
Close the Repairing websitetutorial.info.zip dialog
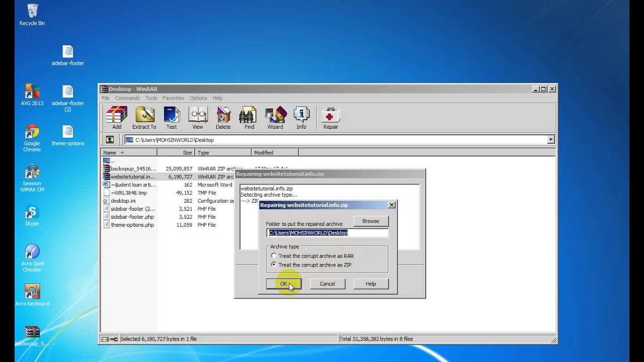tap(392, 205)
